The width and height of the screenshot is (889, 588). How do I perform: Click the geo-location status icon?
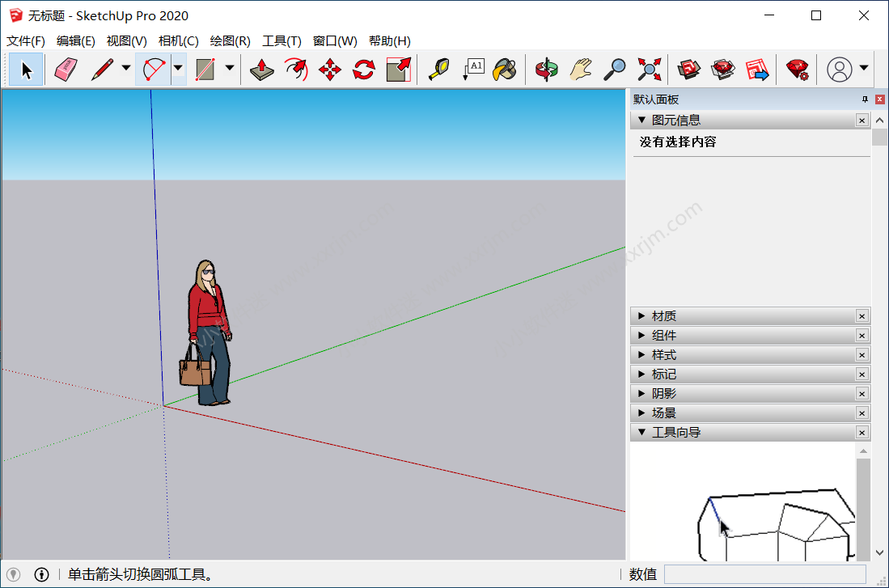pos(14,574)
